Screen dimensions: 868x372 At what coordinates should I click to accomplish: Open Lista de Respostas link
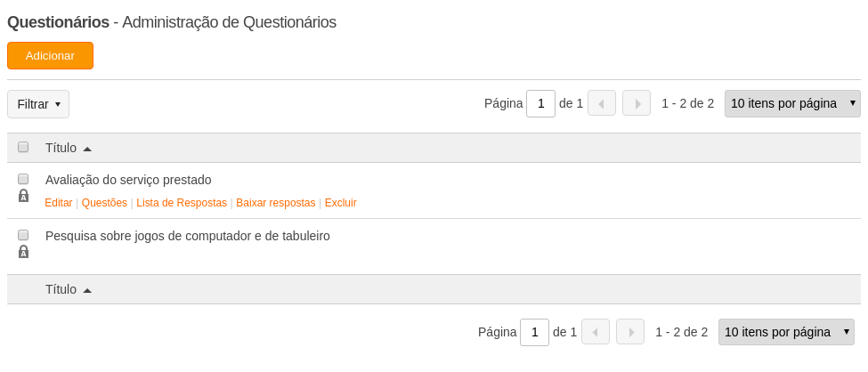pyautogui.click(x=182, y=203)
